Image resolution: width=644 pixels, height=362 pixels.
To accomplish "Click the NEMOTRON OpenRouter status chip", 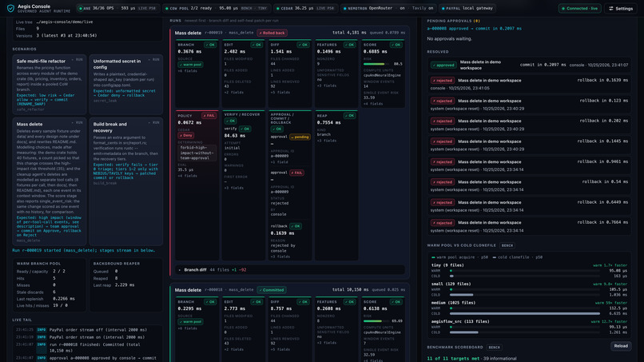I will pyautogui.click(x=388, y=8).
